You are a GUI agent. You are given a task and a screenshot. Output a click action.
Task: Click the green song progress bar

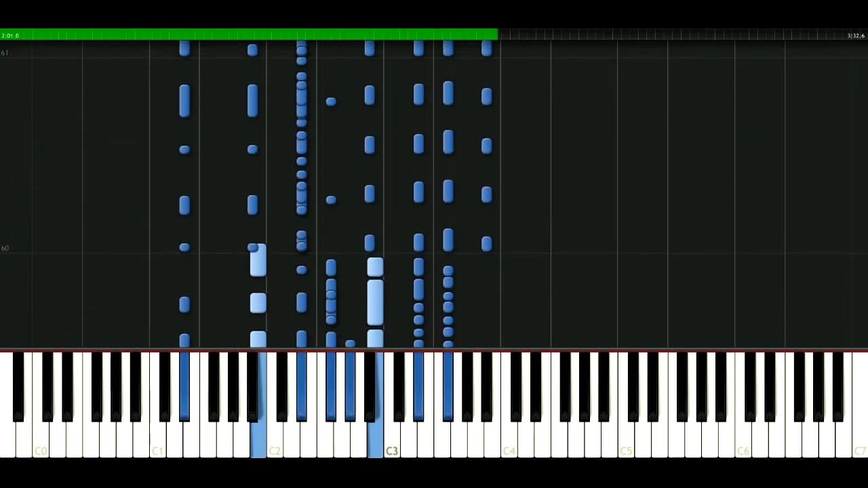pyautogui.click(x=249, y=35)
